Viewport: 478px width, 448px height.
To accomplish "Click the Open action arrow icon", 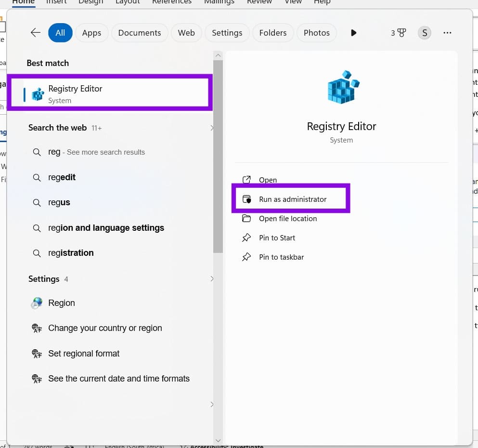I will pyautogui.click(x=246, y=180).
